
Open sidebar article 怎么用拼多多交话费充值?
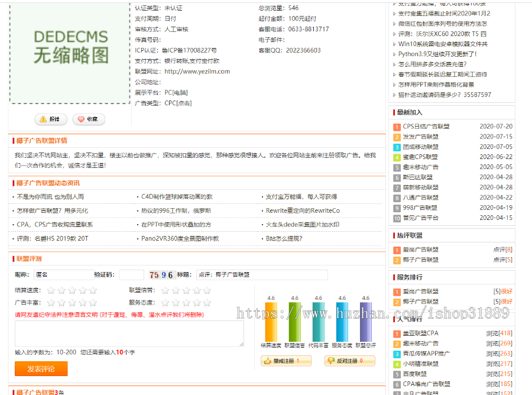pos(432,64)
